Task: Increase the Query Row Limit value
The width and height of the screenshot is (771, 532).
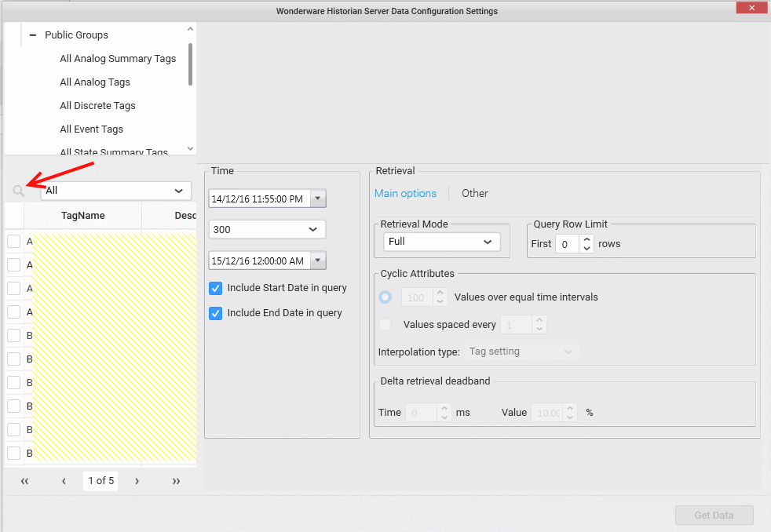Action: pyautogui.click(x=586, y=239)
